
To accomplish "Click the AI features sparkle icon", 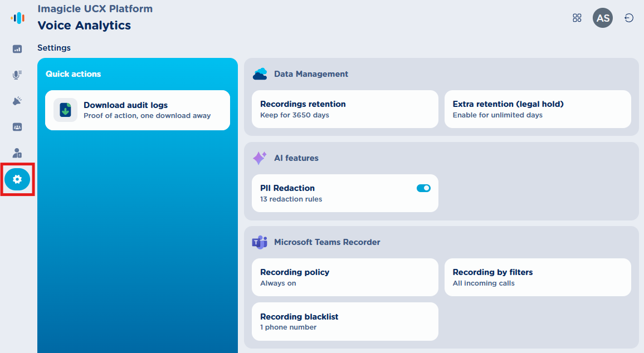I will click(x=260, y=158).
